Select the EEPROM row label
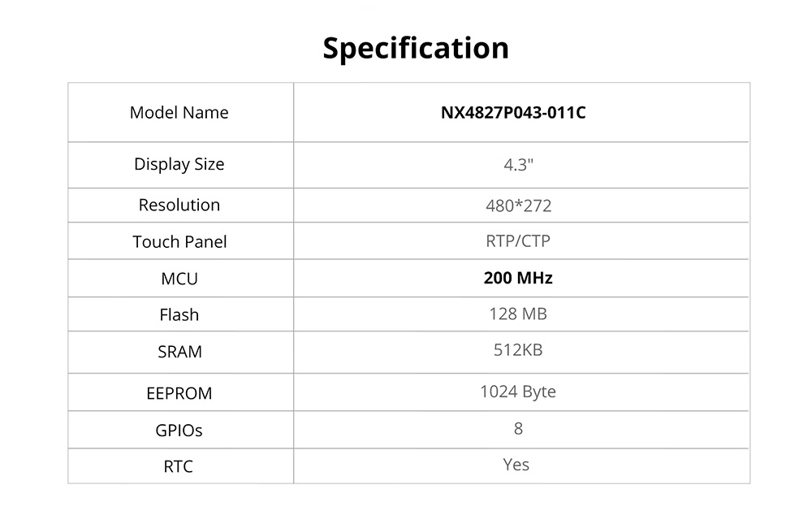Screen dimensions: 812x528 179,393
